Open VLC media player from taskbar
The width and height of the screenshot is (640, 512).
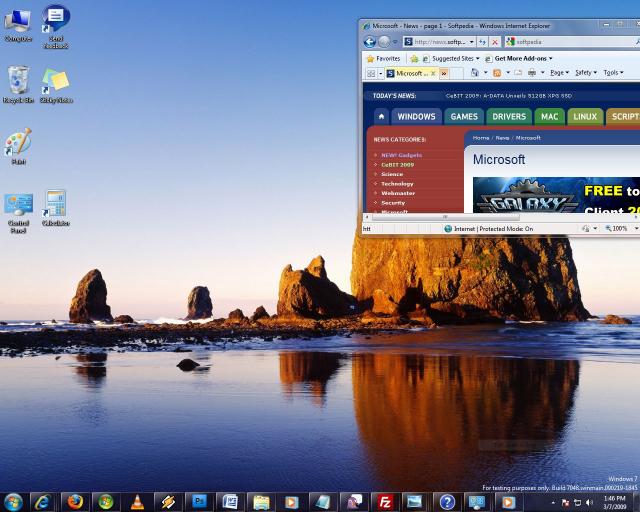tap(137, 501)
